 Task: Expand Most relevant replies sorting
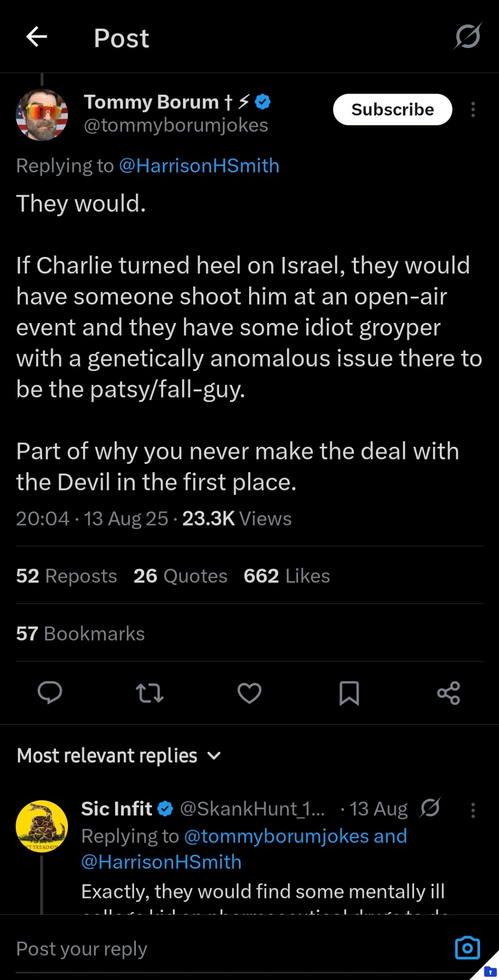pos(119,756)
